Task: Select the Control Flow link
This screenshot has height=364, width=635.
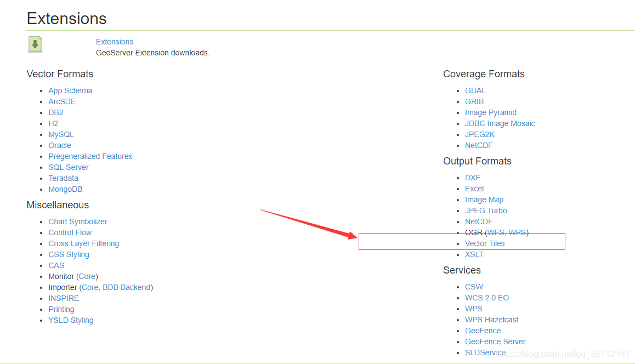Action: (x=70, y=232)
